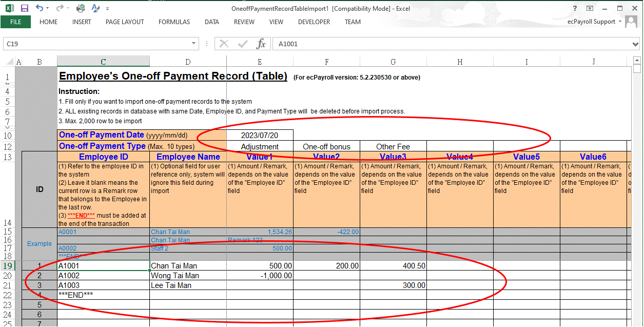644x327 pixels.
Task: Switch to the HOME ribbon tab
Action: pos(48,22)
